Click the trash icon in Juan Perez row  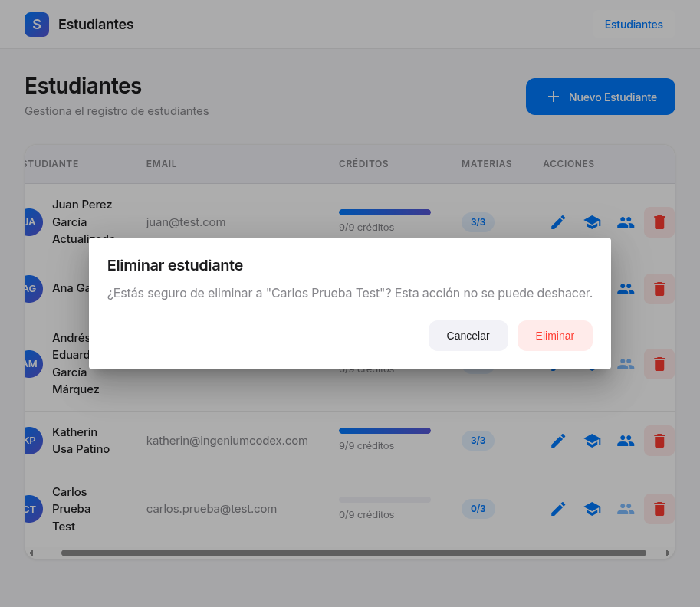click(x=659, y=222)
